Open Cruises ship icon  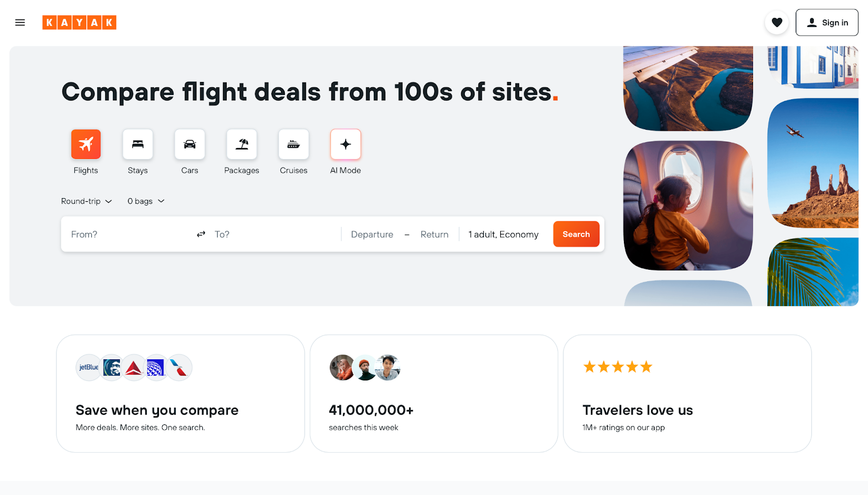(293, 144)
